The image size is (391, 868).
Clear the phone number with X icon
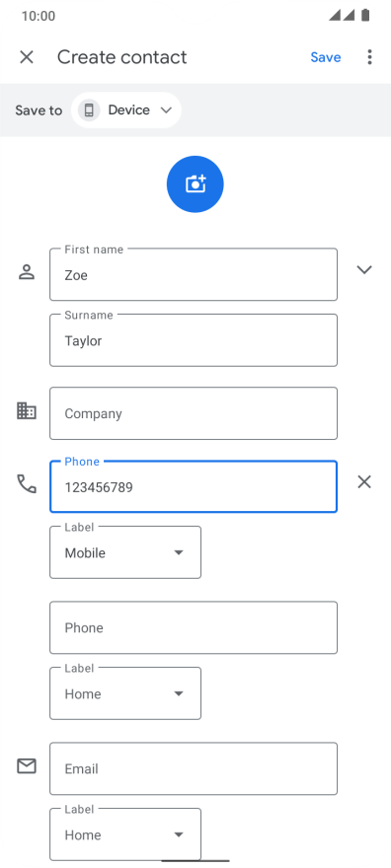coord(364,482)
